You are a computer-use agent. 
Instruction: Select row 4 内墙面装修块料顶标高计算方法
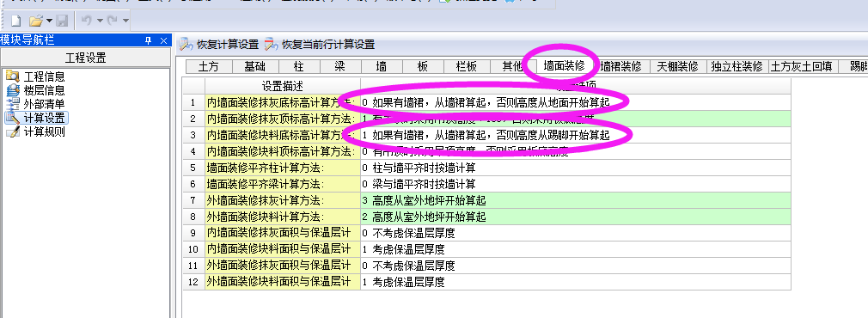pyautogui.click(x=283, y=151)
